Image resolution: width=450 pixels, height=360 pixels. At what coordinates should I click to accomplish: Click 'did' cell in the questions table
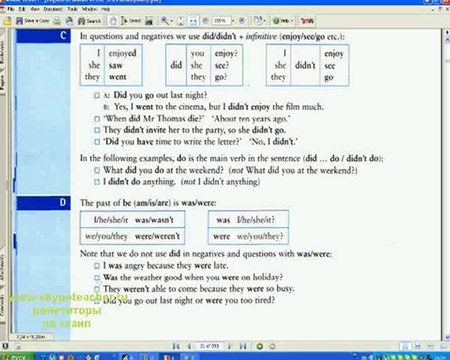click(176, 65)
